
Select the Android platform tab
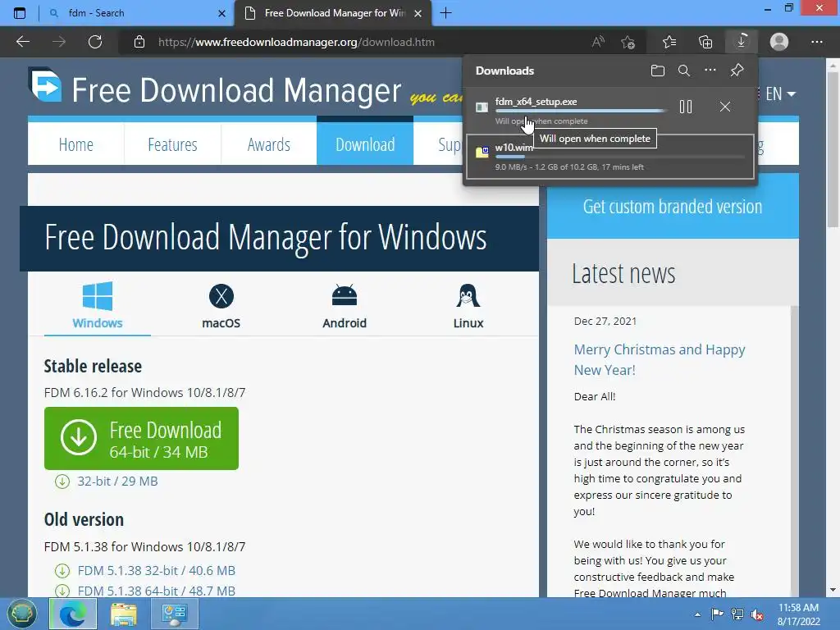(x=345, y=305)
